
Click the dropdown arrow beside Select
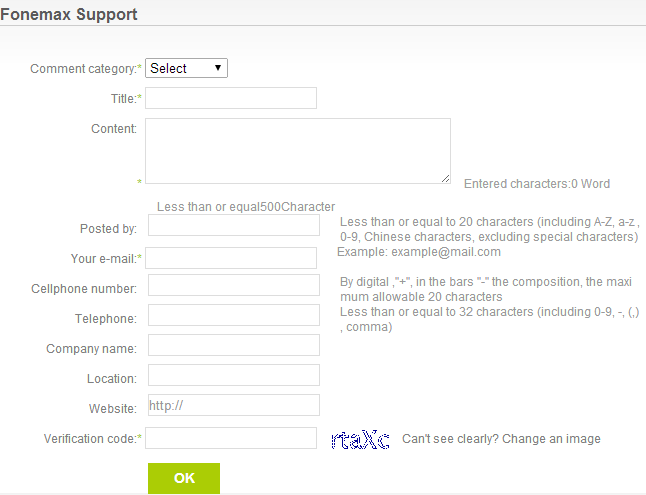coord(218,68)
